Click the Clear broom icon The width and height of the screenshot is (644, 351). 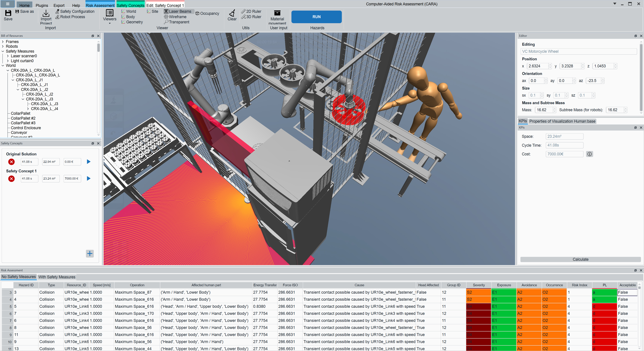(x=232, y=13)
